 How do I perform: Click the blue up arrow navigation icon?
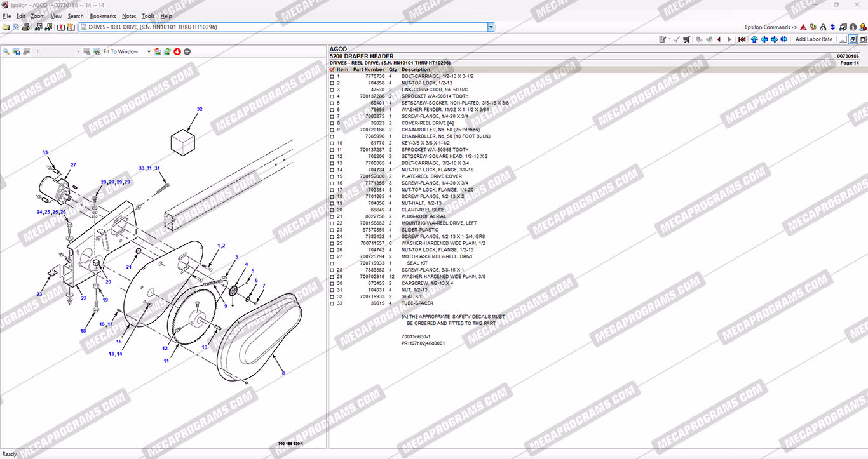coord(754,39)
